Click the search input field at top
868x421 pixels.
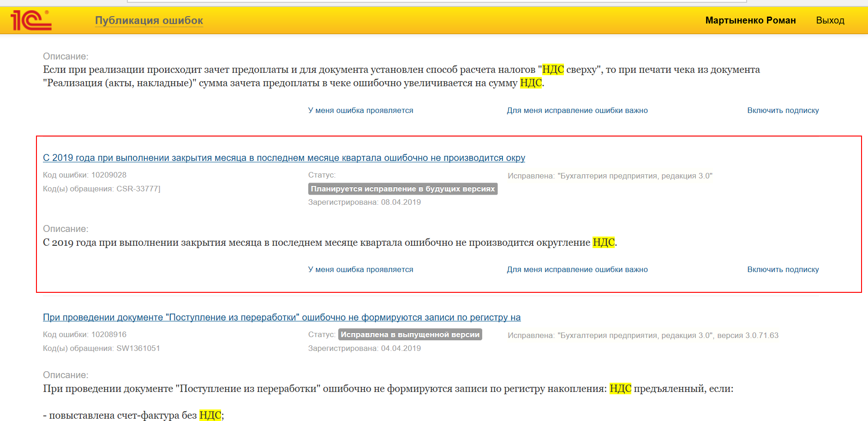click(437, 1)
